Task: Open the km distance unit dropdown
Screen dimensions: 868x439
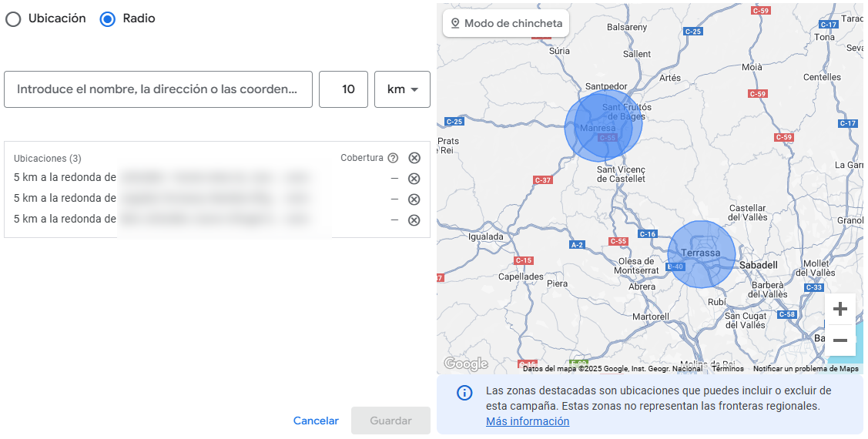Action: pyautogui.click(x=403, y=89)
